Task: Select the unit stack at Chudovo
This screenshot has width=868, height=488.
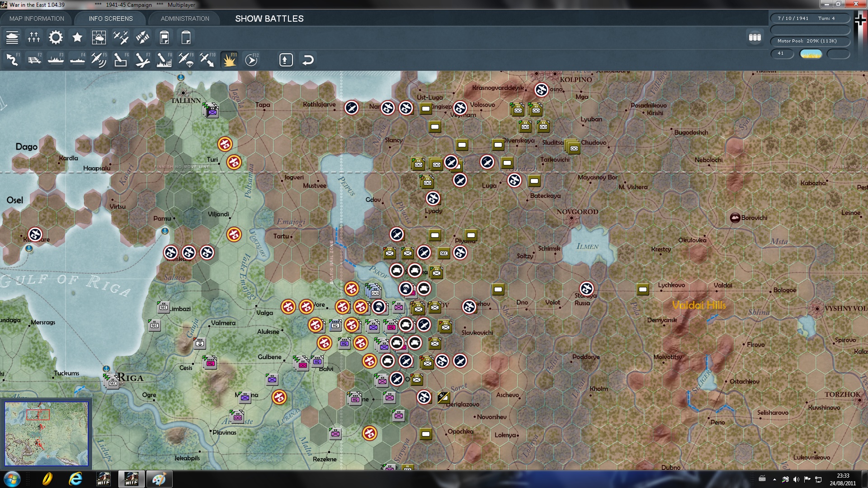Action: (572, 147)
